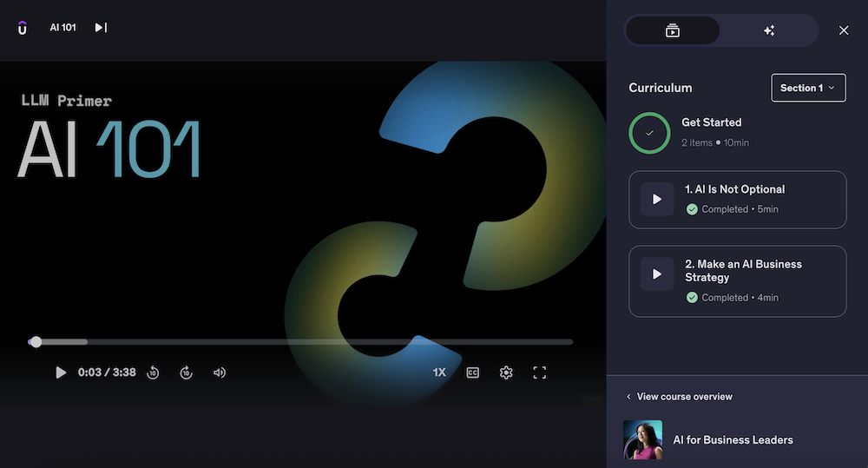Switch to AI assistant sparkle tab
This screenshot has height=468, width=868.
point(768,30)
